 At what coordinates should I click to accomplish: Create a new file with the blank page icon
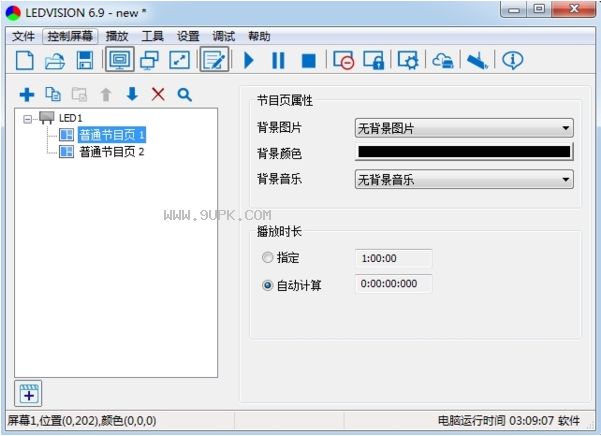coord(25,61)
